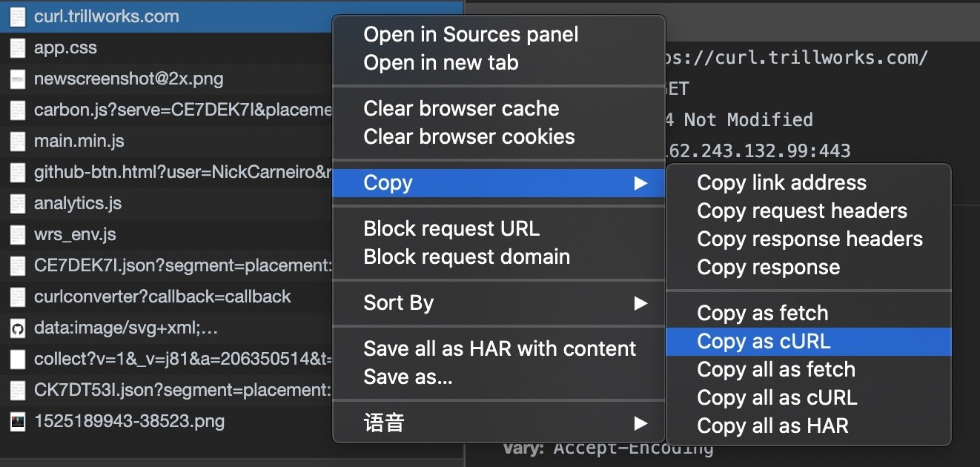The image size is (980, 467).
Task: Click Save all as HAR with content
Action: (x=500, y=349)
